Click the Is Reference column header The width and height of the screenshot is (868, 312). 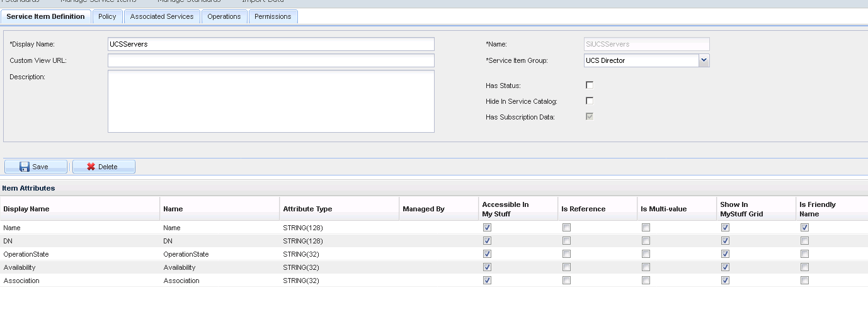tap(597, 209)
